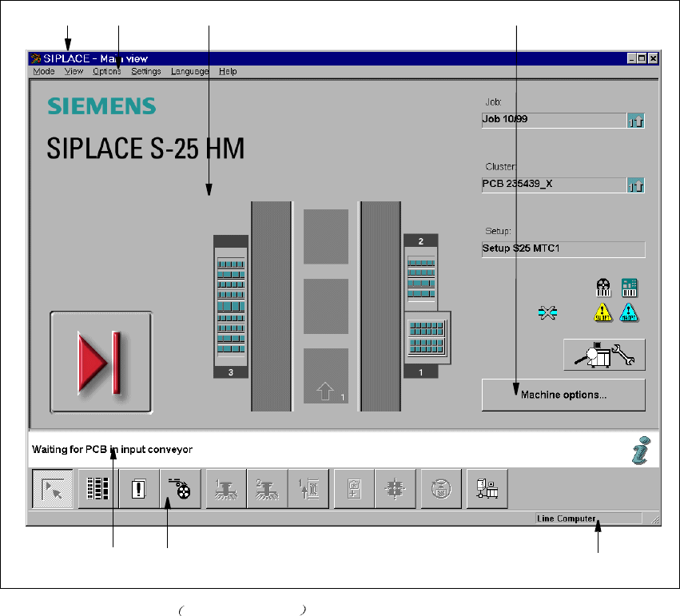Click the greyed conveyor lift 1 icon
Viewport: 680px width, 616px height.
(308, 488)
